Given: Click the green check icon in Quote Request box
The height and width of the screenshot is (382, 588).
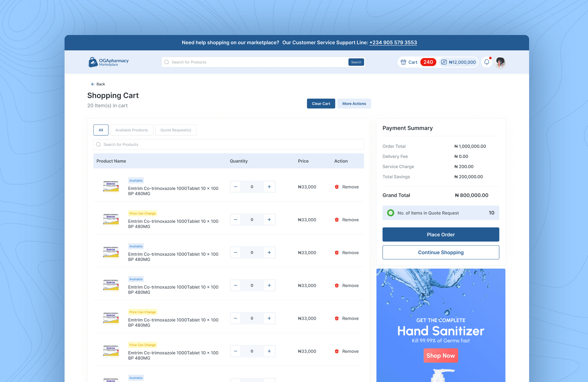Looking at the screenshot, I should (391, 213).
